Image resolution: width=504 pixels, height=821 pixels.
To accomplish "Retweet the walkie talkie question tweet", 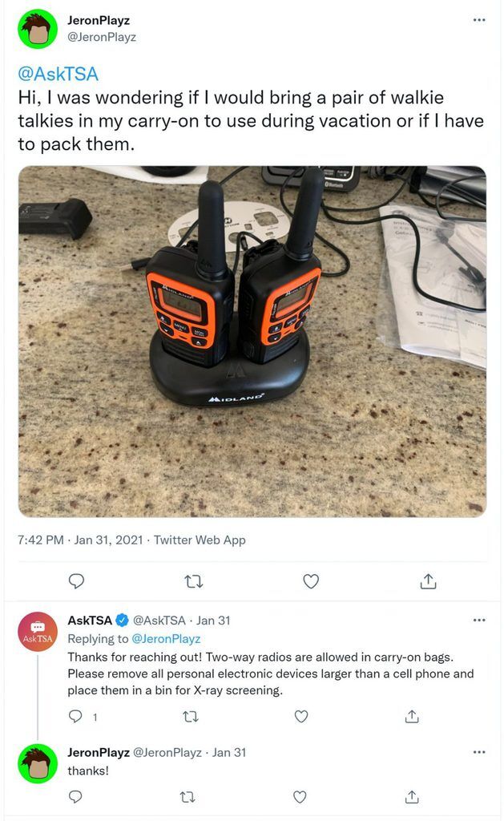I will pos(194,581).
